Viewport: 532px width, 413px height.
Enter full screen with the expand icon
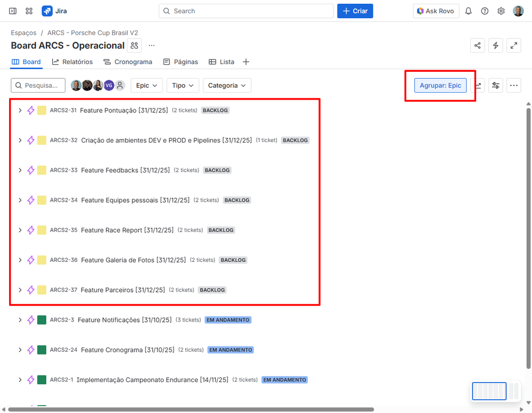[513, 45]
